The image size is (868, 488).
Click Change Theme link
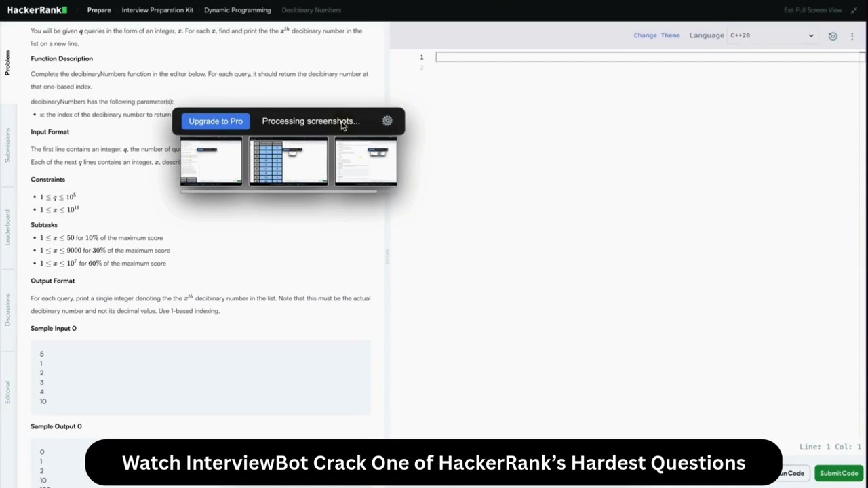656,35
